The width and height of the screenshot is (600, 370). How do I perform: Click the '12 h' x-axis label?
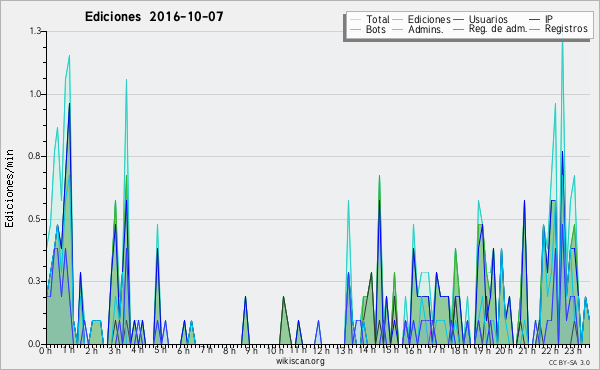(x=321, y=351)
